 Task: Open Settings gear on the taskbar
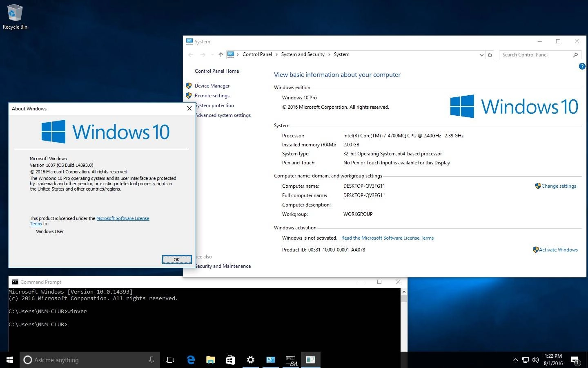pyautogui.click(x=250, y=360)
